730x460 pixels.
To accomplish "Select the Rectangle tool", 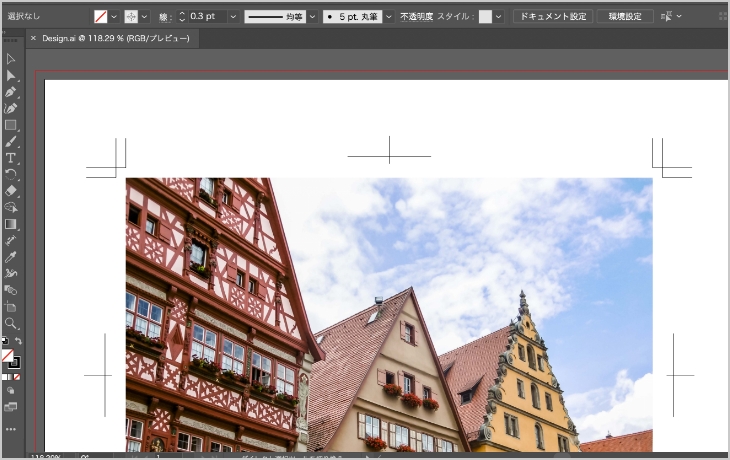I will (11, 125).
